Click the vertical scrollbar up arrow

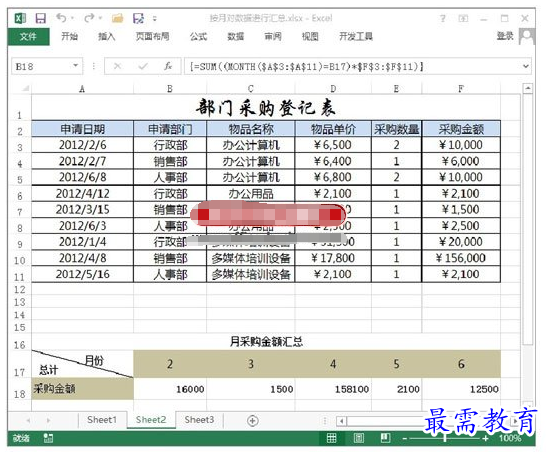pyautogui.click(x=528, y=88)
